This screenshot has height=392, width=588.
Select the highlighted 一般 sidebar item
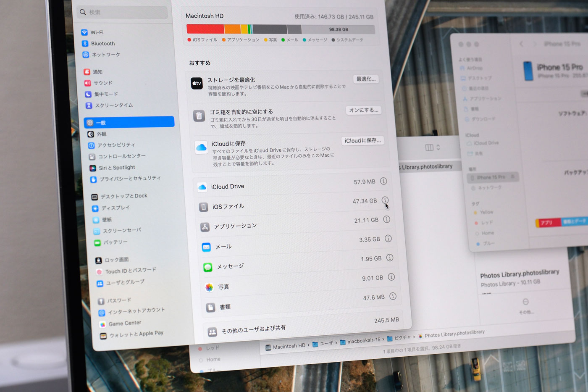[129, 122]
